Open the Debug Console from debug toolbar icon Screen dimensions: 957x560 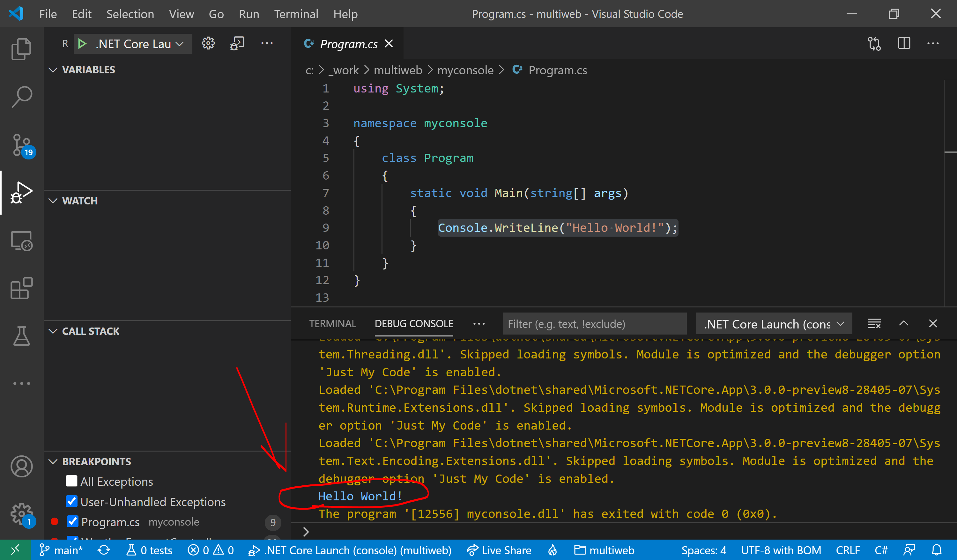coord(237,43)
